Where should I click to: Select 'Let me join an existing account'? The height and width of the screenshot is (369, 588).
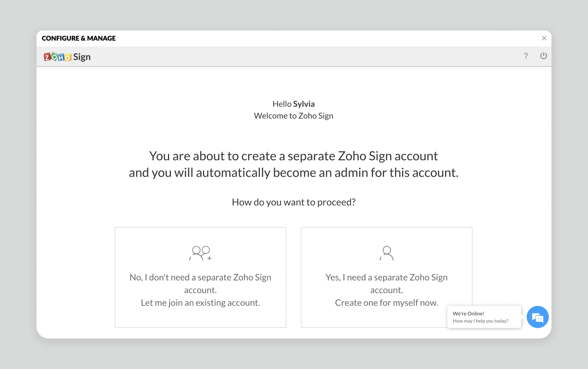[x=200, y=303]
